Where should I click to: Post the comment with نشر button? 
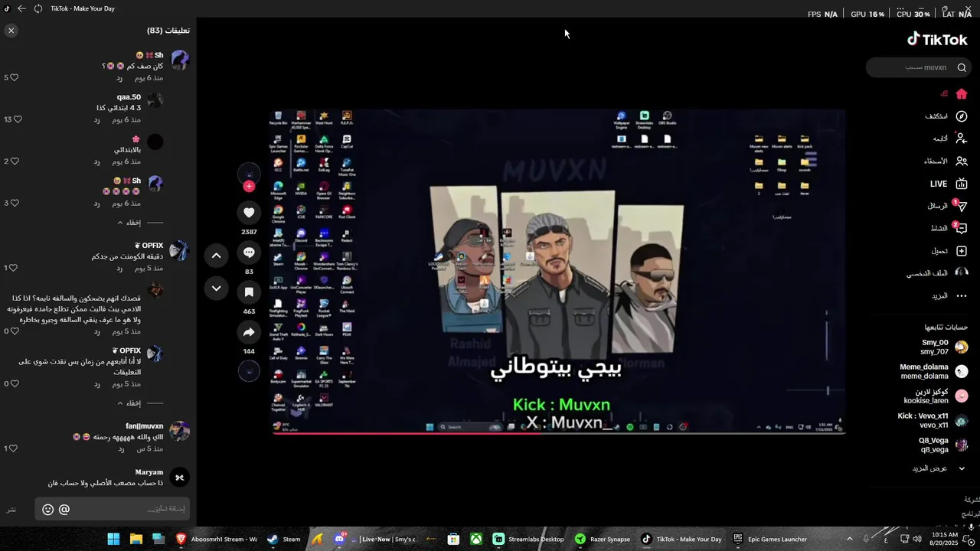coord(11,510)
